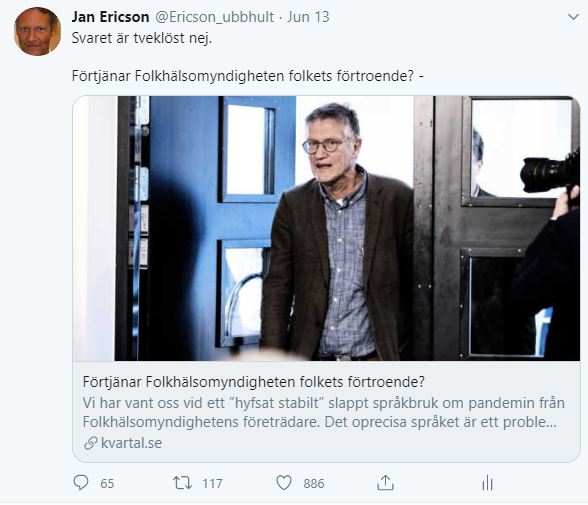This screenshot has width=588, height=505.
Task: Click the tweet text Svaret är tveklöst nej
Action: click(142, 38)
